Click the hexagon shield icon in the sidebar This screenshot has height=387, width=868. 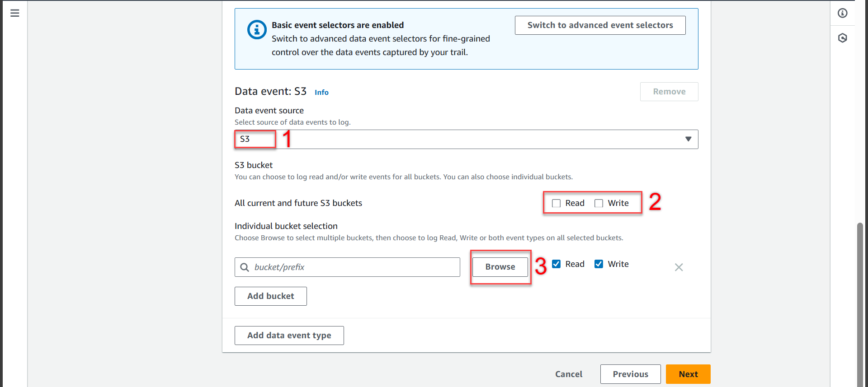tap(842, 38)
